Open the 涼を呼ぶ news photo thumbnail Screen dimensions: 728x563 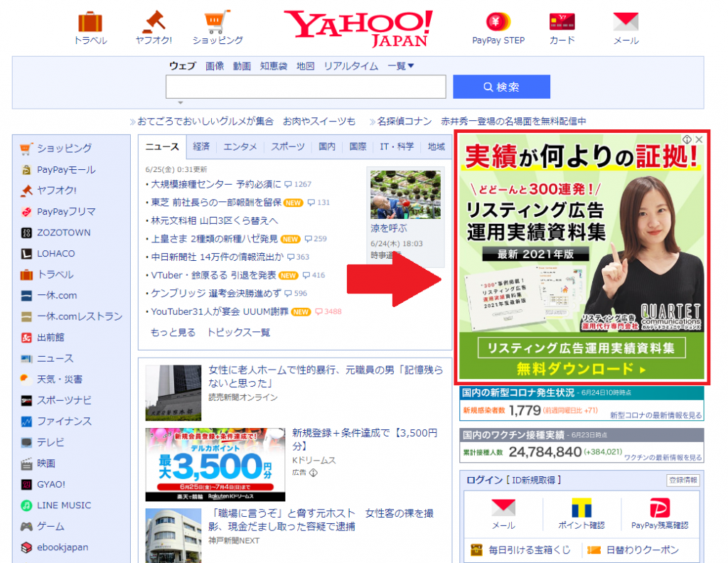click(405, 195)
